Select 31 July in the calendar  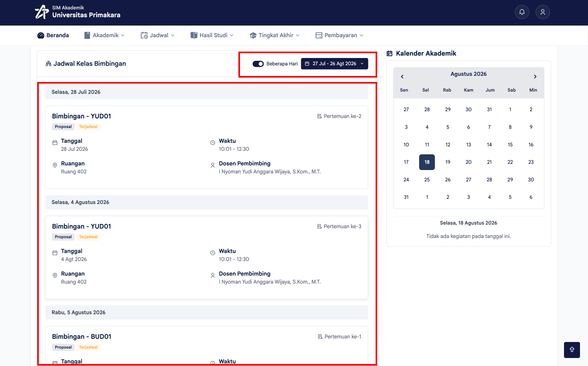point(490,109)
